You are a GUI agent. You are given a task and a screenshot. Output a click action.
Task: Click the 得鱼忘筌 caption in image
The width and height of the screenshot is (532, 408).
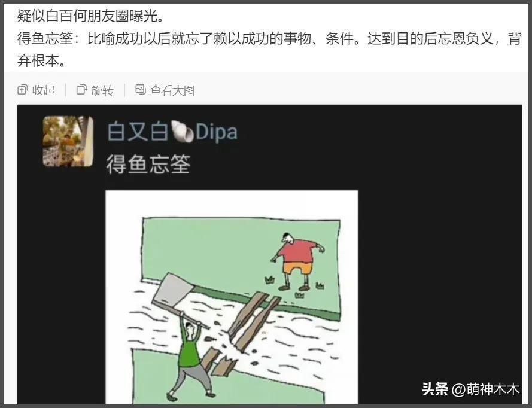point(148,164)
